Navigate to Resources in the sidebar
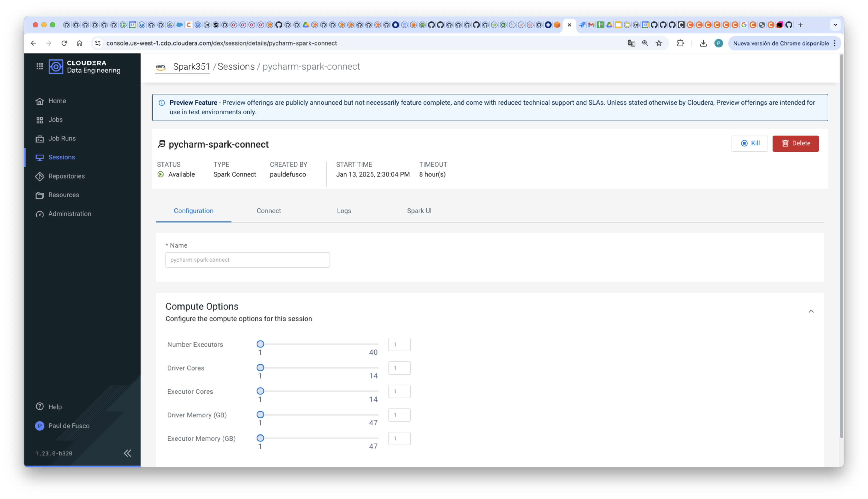 64,195
